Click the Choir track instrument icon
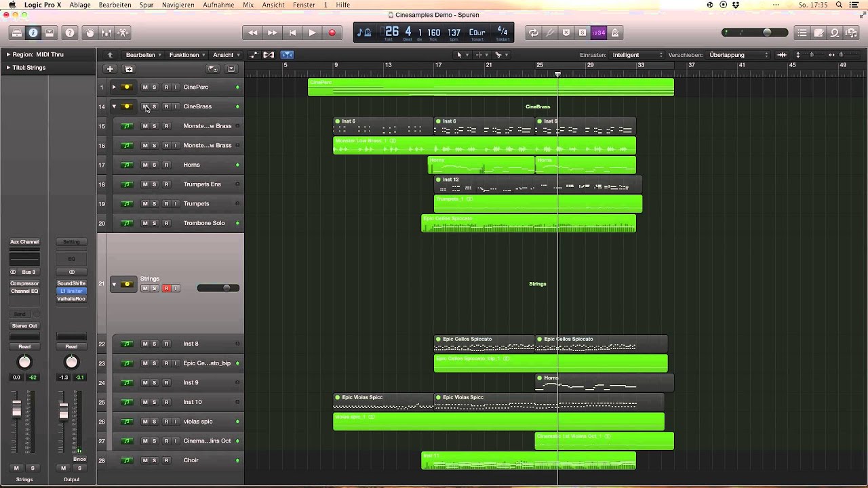 click(126, 460)
